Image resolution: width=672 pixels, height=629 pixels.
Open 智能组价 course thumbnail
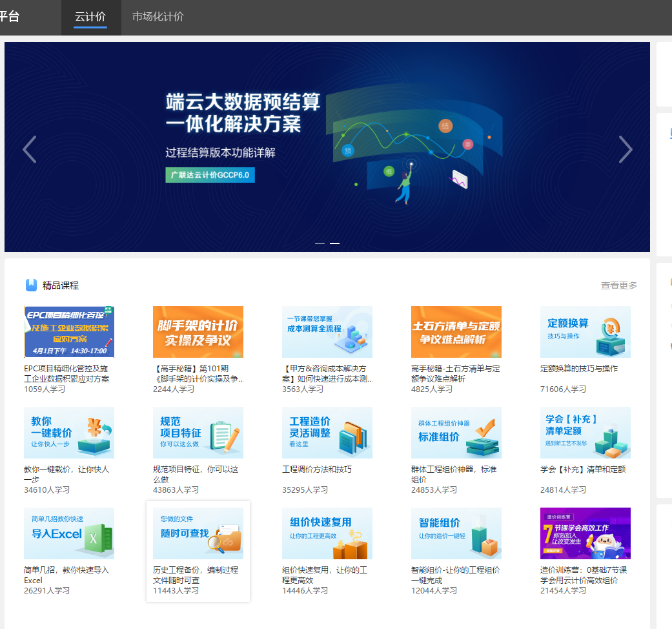point(456,533)
